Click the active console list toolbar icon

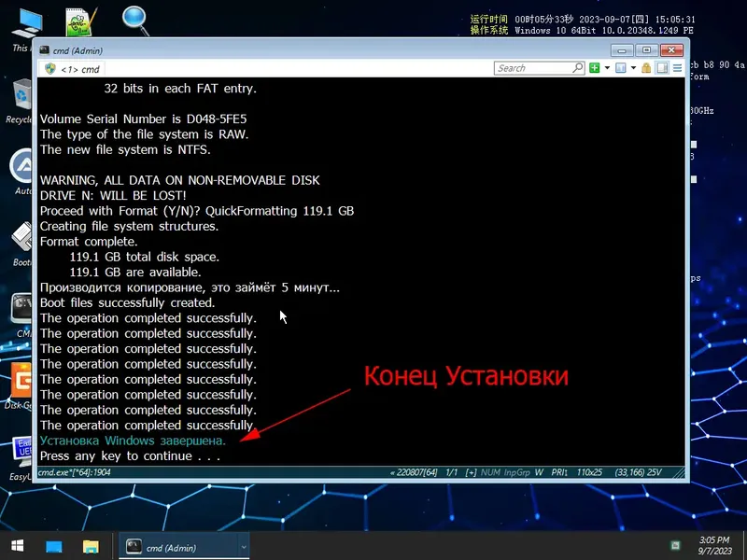(620, 68)
